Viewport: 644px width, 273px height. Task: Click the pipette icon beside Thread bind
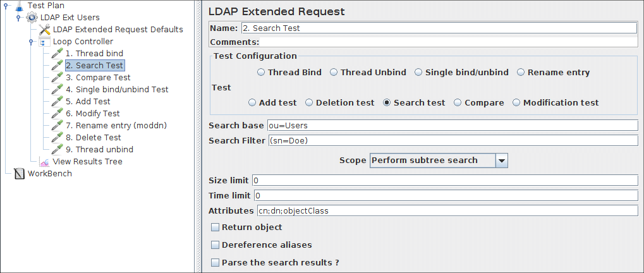57,54
